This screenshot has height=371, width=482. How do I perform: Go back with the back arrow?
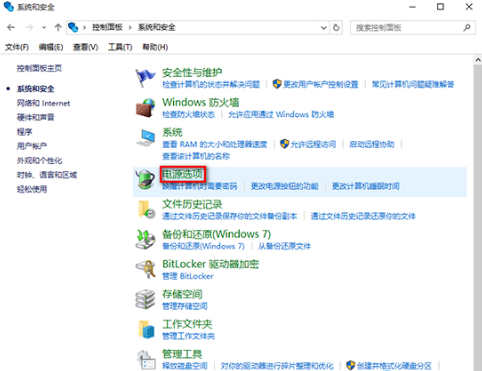click(x=11, y=27)
